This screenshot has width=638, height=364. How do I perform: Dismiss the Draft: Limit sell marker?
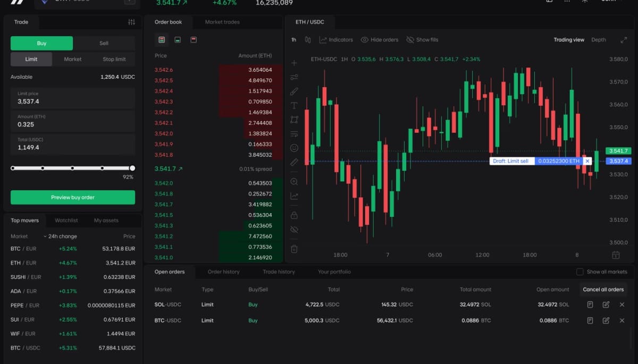pos(587,161)
